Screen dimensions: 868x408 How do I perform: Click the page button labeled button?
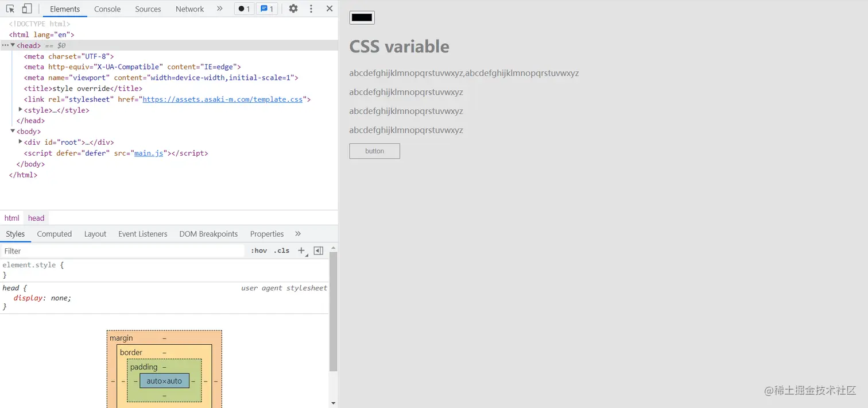(374, 151)
